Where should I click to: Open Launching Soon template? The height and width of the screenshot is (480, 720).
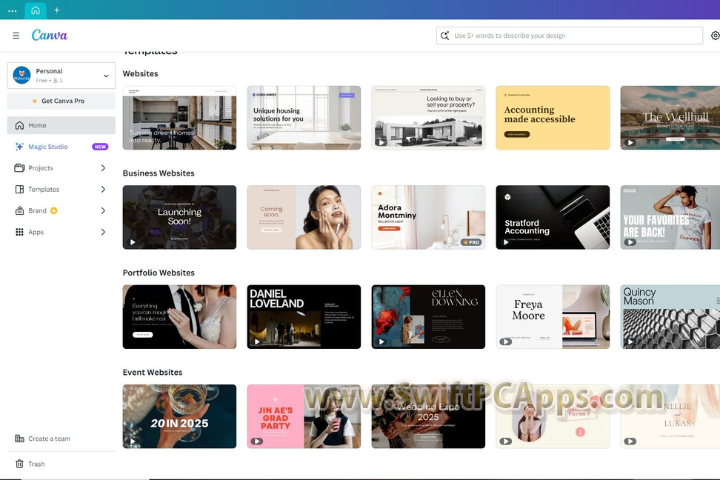[x=180, y=217]
